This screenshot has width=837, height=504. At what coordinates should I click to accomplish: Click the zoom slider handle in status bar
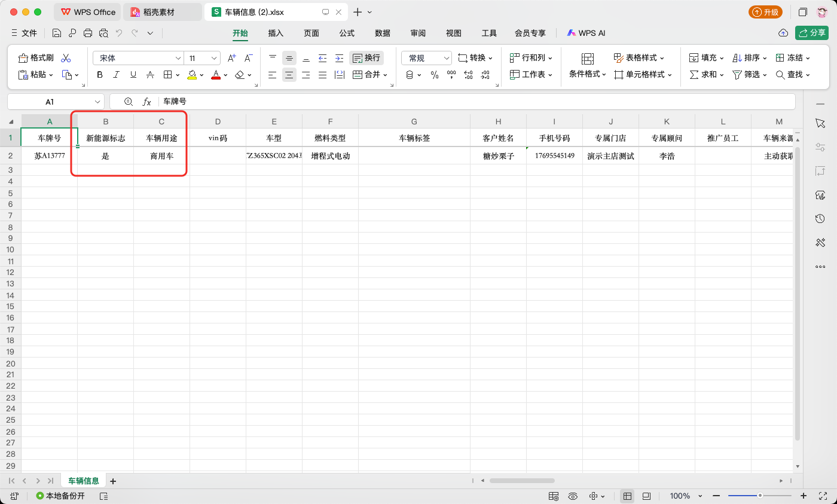point(760,496)
